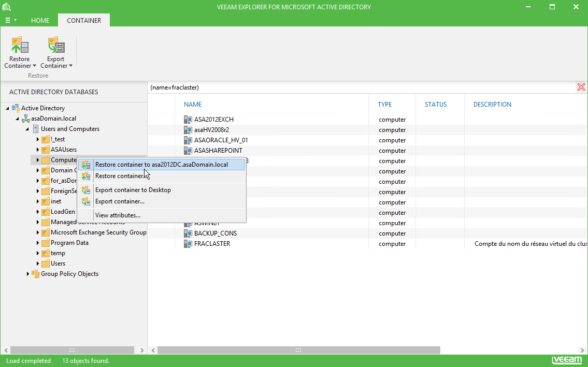
Task: Open the main hamburger menu
Action: point(10,20)
